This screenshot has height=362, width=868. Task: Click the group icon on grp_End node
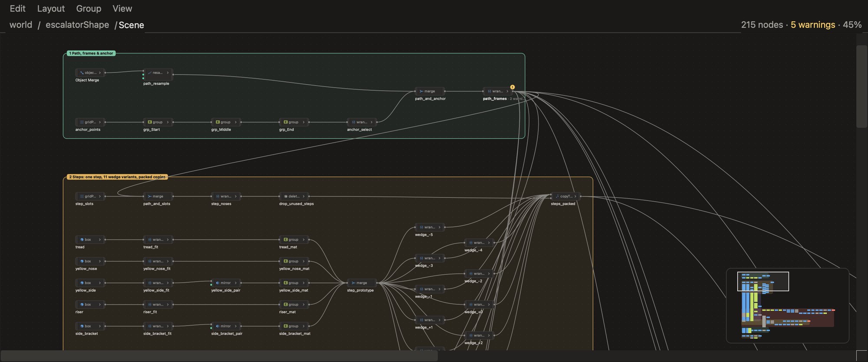(x=286, y=122)
